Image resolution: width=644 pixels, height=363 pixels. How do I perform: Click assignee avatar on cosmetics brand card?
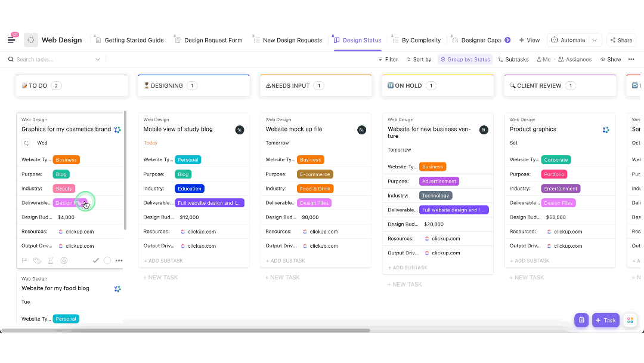coord(117,130)
